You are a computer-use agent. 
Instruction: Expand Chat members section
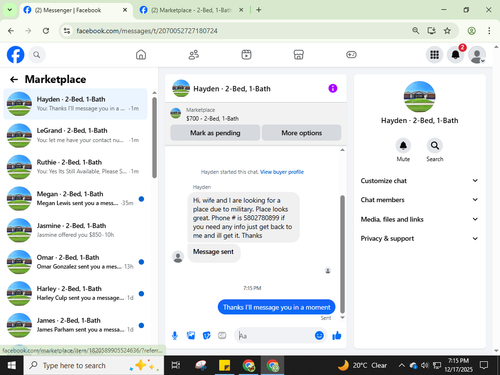(x=419, y=200)
